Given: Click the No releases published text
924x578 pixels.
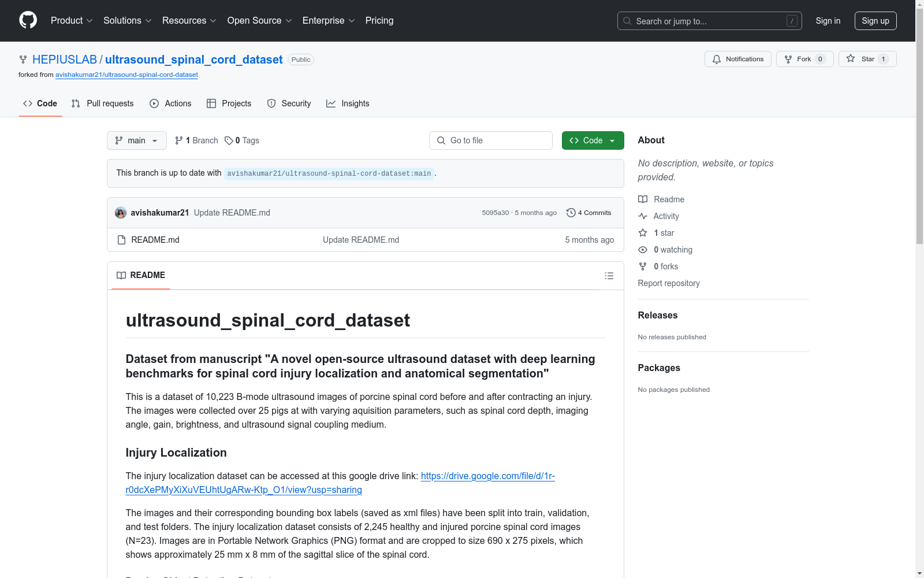Looking at the screenshot, I should (x=672, y=337).
